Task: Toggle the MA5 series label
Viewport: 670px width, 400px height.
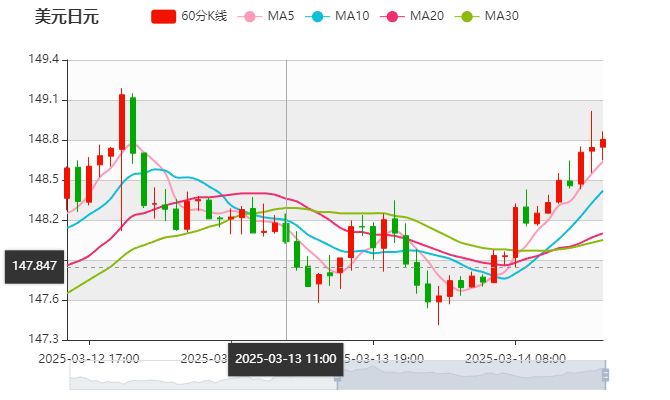Action: point(281,16)
